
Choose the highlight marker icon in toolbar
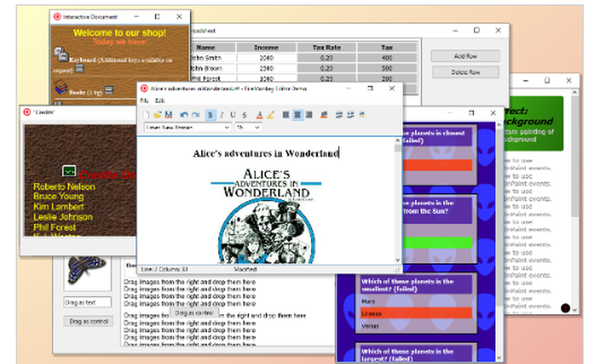click(x=271, y=115)
